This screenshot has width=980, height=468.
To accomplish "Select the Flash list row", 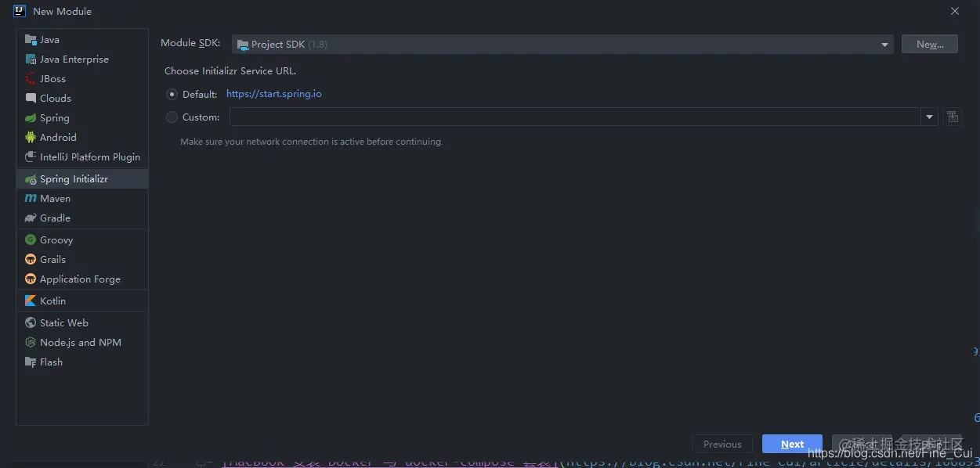I will (82, 362).
